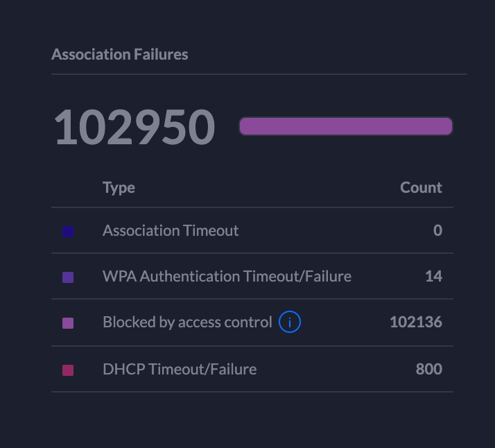The width and height of the screenshot is (495, 448).
Task: Click the Association Failures panel title
Action: click(x=120, y=54)
